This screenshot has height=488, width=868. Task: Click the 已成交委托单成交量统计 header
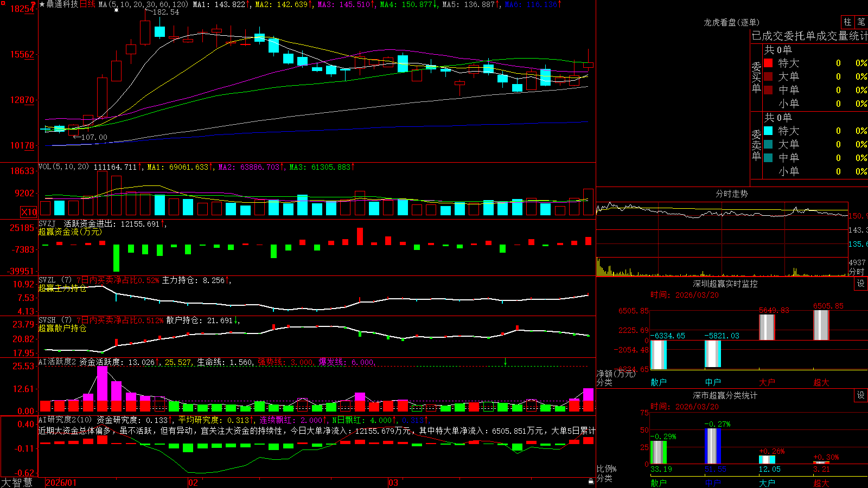click(809, 36)
